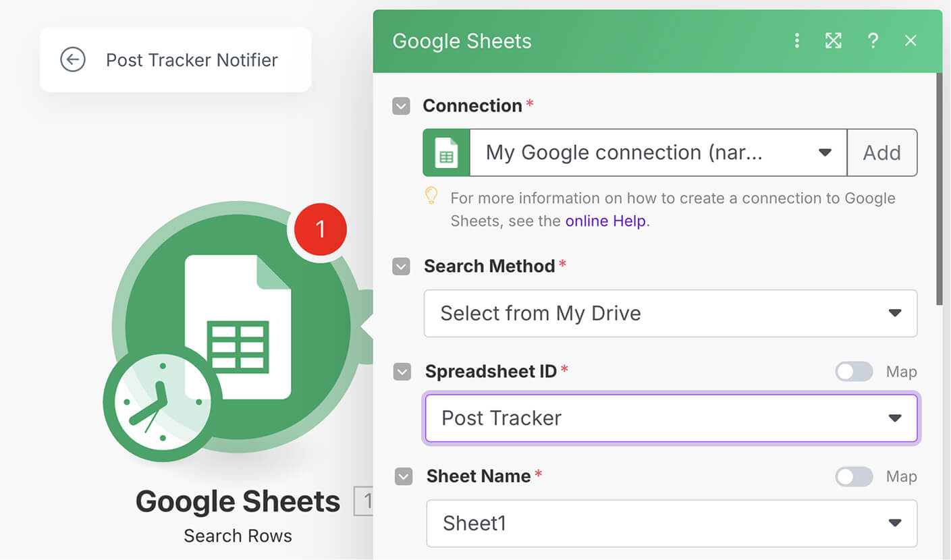The width and height of the screenshot is (951, 560).
Task: Open the My Google connection dropdown
Action: click(658, 152)
